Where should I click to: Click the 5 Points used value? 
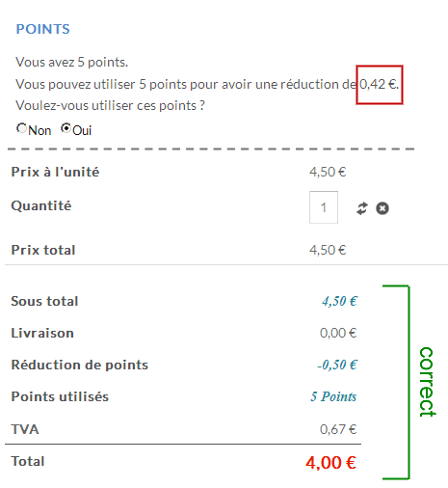click(x=333, y=396)
